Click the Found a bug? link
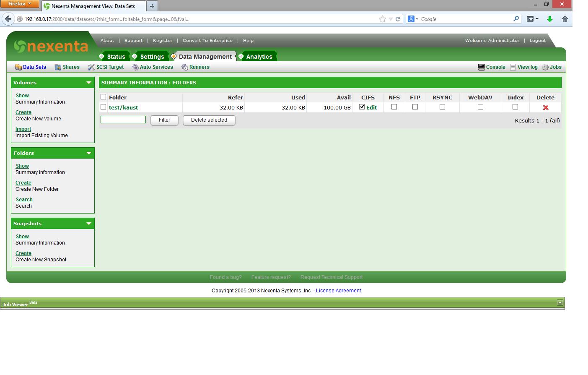 click(226, 277)
